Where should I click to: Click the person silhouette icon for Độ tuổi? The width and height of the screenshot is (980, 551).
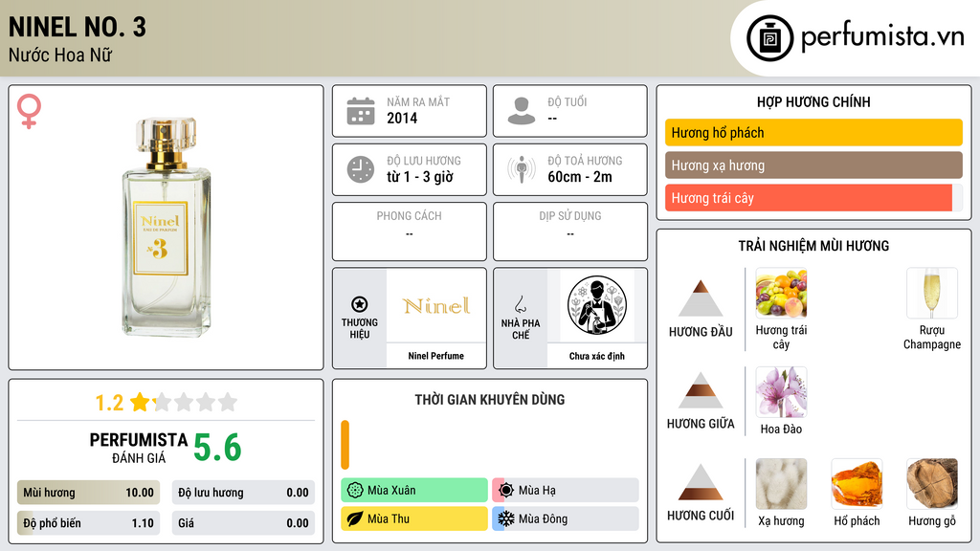(522, 111)
